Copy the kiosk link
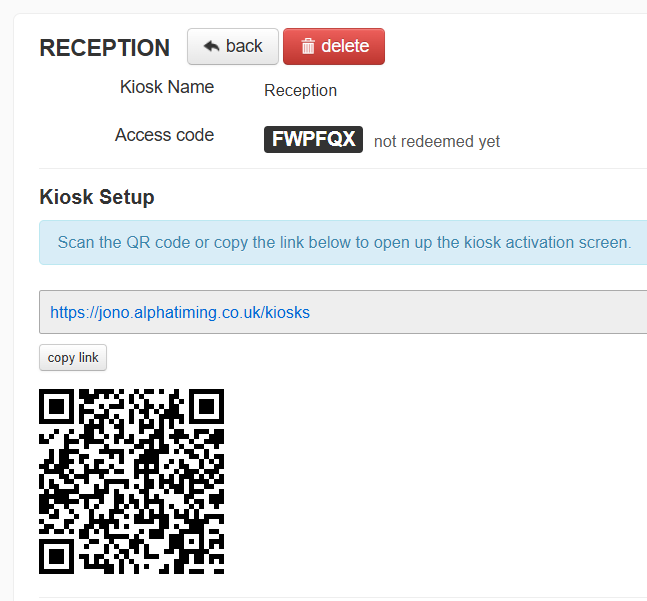This screenshot has height=601, width=647. pos(73,357)
